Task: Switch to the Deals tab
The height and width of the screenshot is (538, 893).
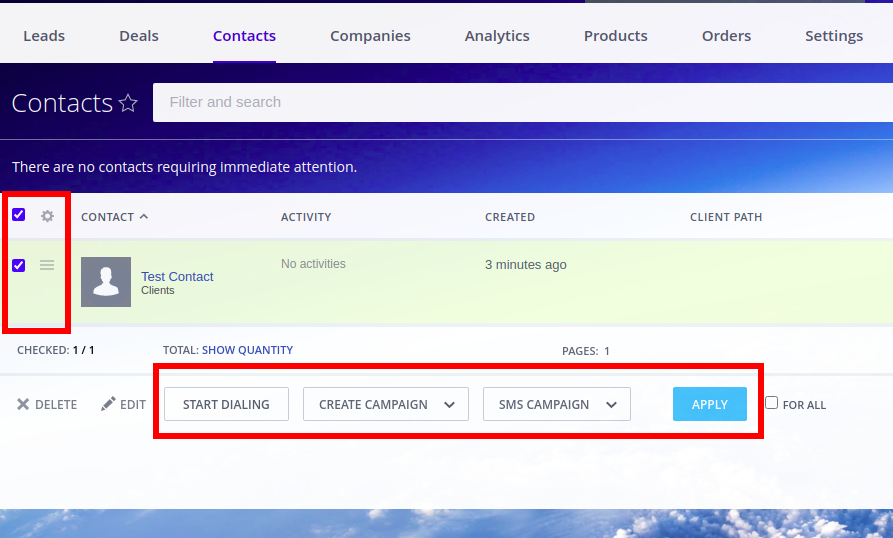Action: [x=139, y=36]
